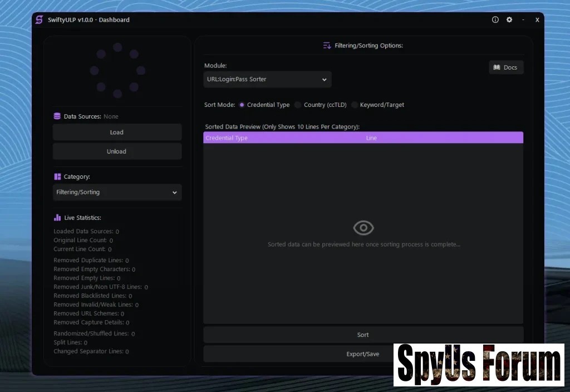Open the info (i) icon in title bar
This screenshot has height=392, width=570.
[x=495, y=20]
